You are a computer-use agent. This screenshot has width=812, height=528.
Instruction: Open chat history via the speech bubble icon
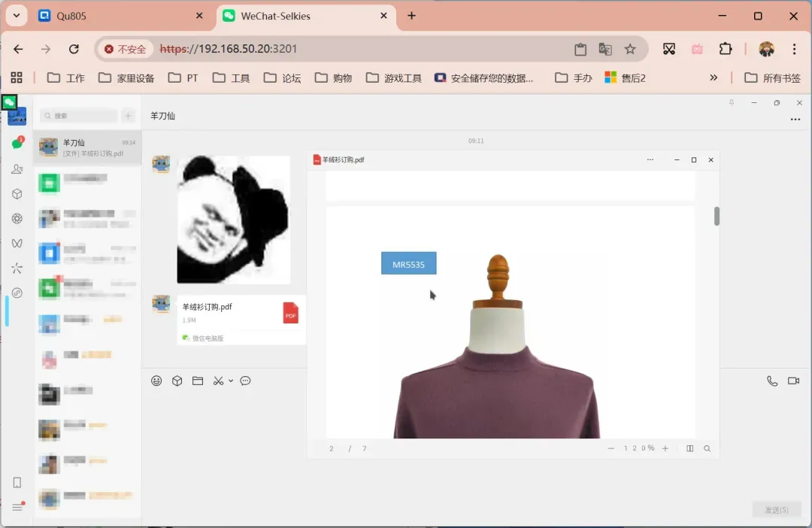tap(245, 381)
